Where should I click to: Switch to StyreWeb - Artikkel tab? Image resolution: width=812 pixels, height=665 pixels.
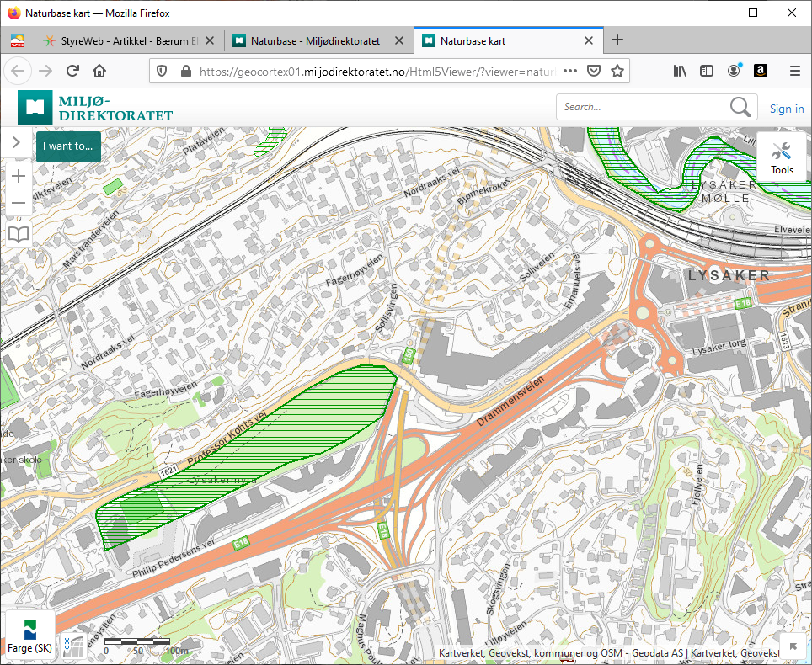126,40
